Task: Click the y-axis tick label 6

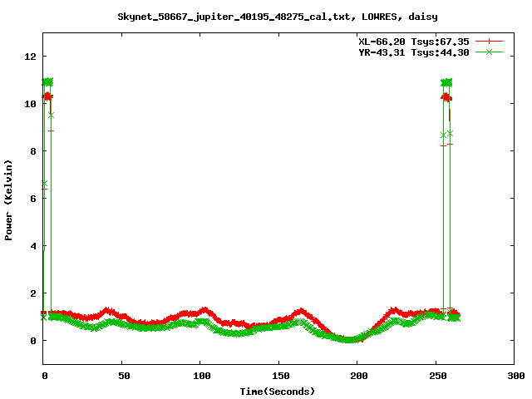Action: coord(33,199)
